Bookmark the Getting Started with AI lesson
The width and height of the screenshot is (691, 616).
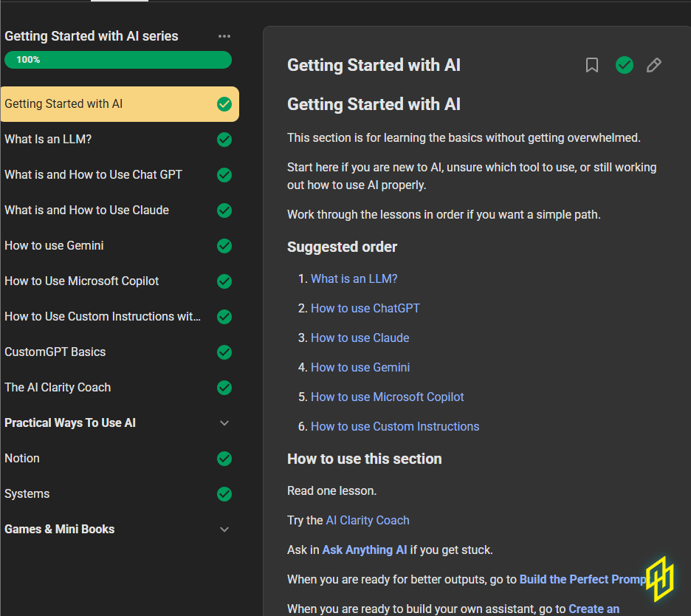coord(592,65)
